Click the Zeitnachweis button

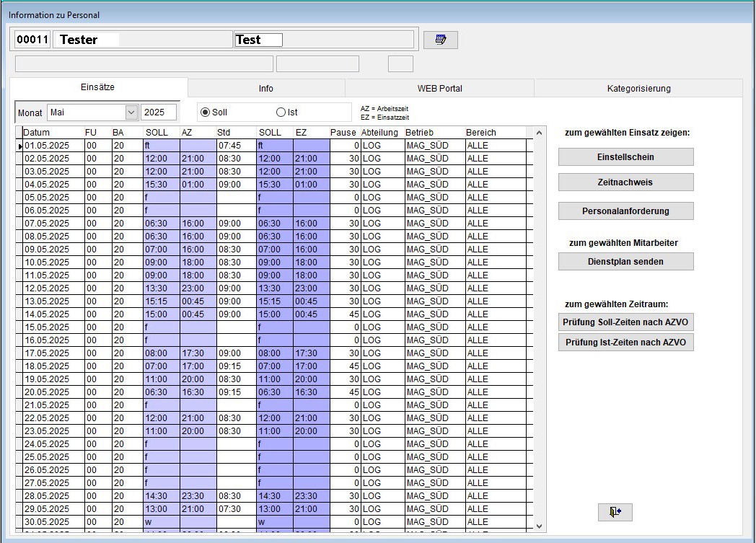click(x=626, y=182)
